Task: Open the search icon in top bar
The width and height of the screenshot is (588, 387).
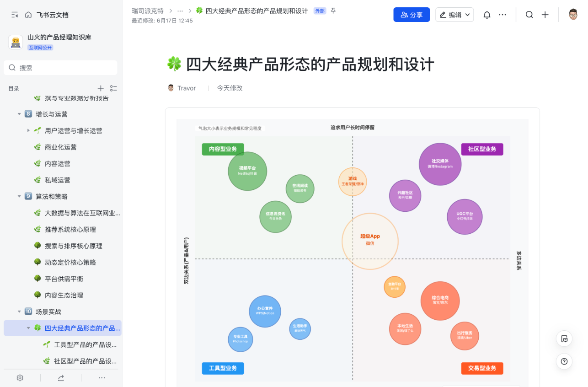Action: (529, 14)
